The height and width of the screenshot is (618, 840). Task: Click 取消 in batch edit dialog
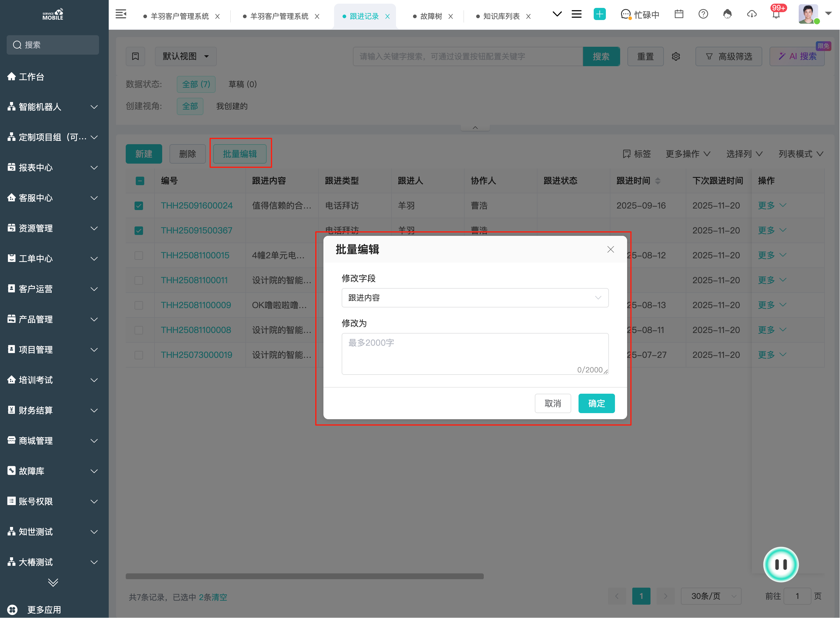[552, 403]
